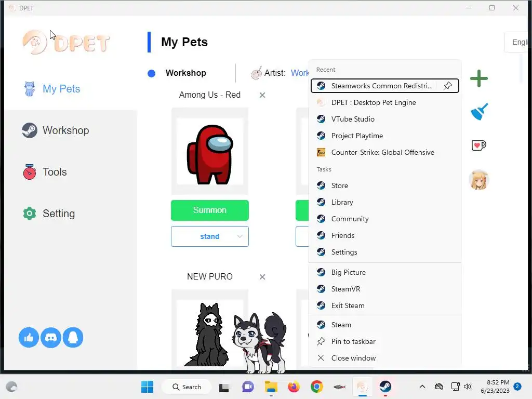Open the Steam Community task
Viewport: 532px width, 399px height.
[x=385, y=219]
